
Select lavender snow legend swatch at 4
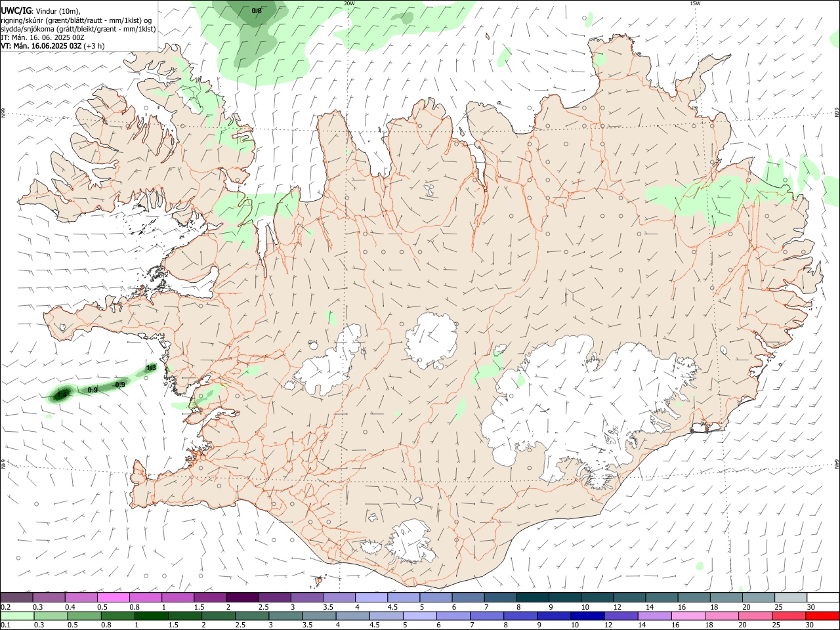point(371,597)
